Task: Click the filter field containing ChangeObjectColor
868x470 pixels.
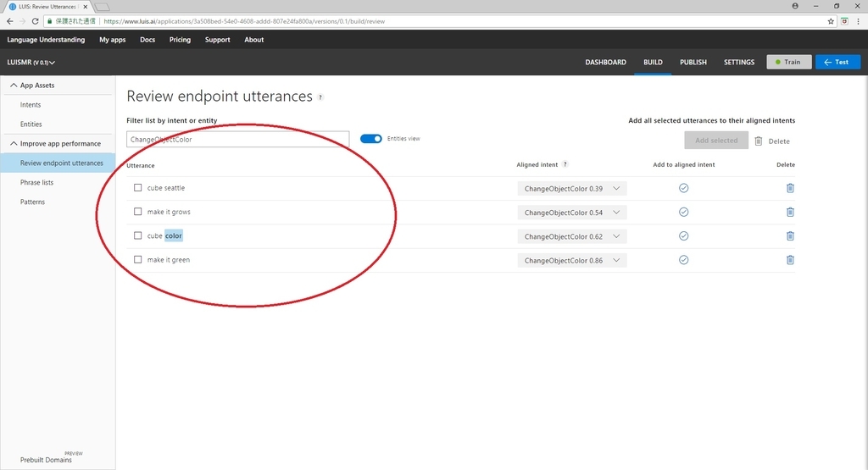Action: [x=238, y=140]
